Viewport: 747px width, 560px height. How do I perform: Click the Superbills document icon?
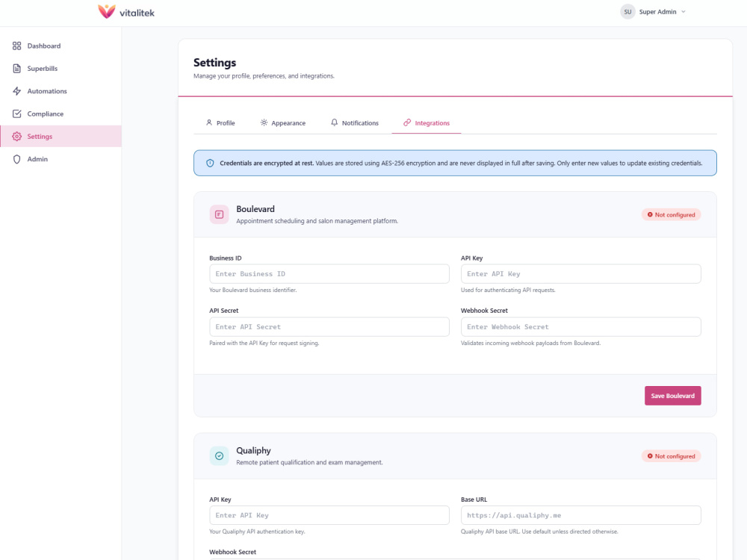[x=16, y=69]
